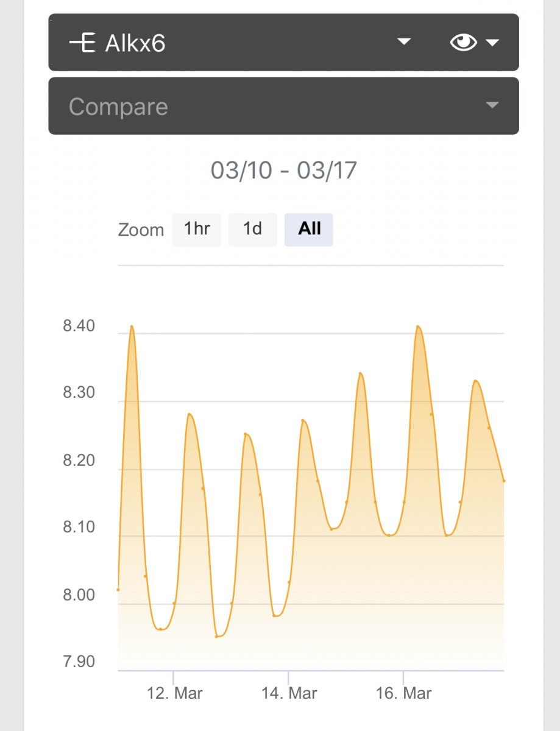Click the 8.34 peak data point

click(360, 373)
